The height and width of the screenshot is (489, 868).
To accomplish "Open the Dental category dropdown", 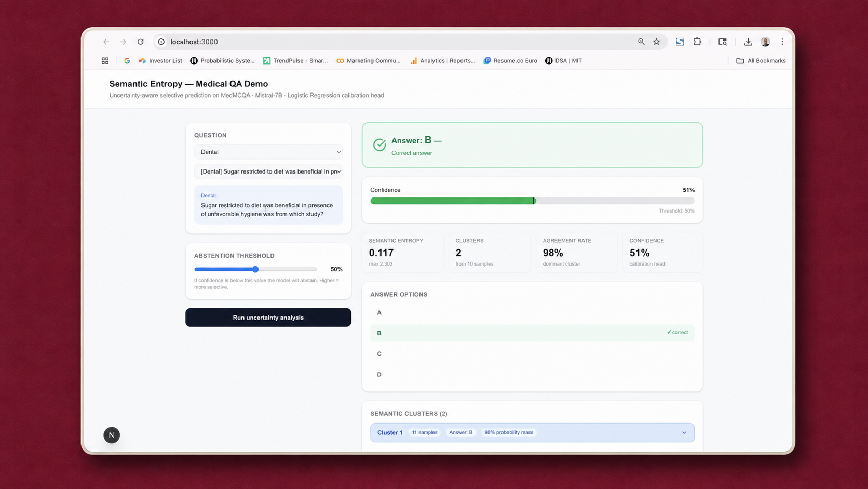I will (268, 152).
